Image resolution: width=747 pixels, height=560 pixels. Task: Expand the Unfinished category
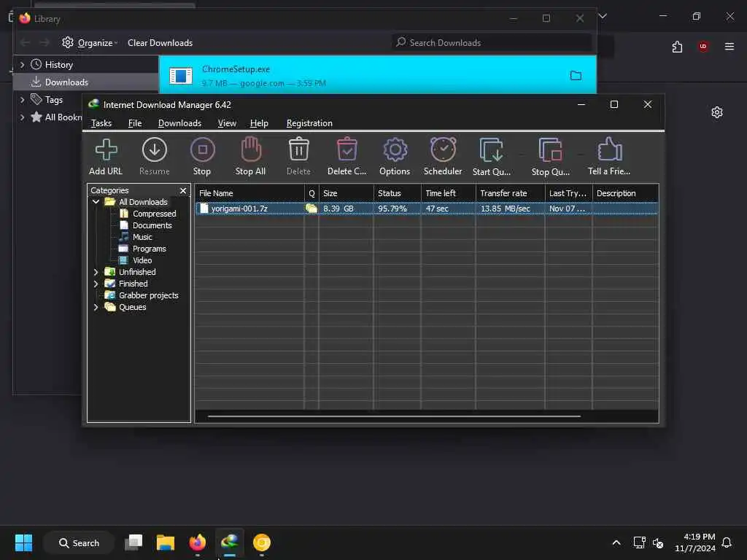[x=96, y=272]
